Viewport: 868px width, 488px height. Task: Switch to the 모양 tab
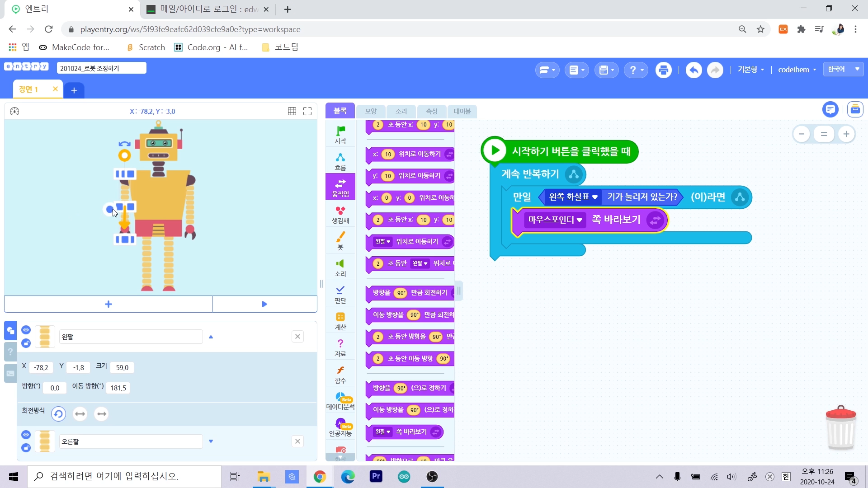point(371,111)
